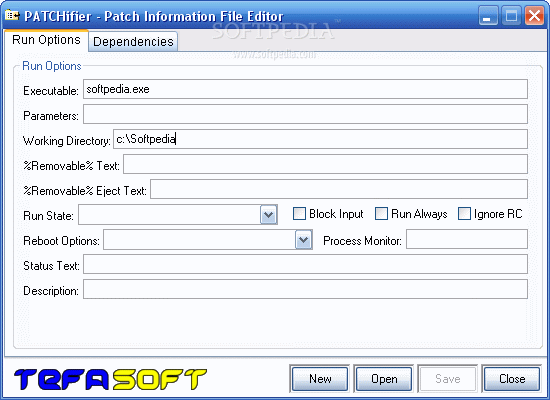Switch to the Dependencies tab
This screenshot has width=550, height=400.
(133, 42)
